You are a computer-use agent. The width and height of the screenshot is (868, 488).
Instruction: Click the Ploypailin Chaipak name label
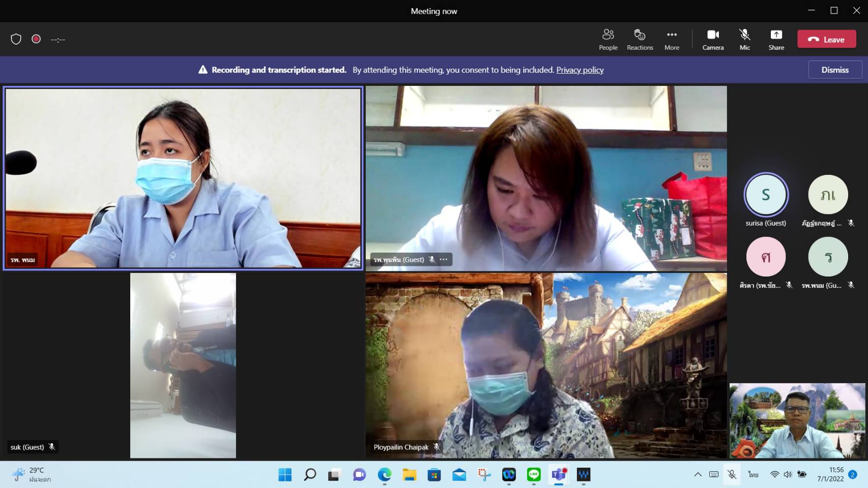pyautogui.click(x=401, y=447)
